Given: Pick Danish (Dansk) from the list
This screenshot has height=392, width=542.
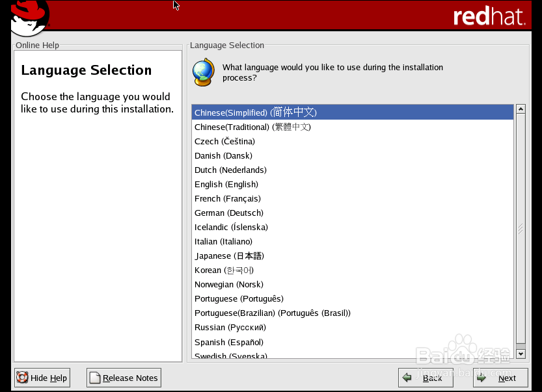Looking at the screenshot, I should pos(353,156).
